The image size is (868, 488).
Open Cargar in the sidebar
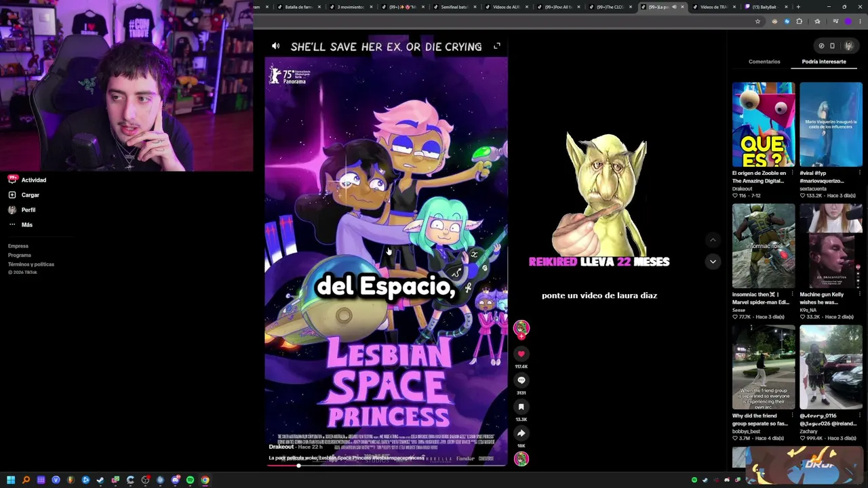[x=24, y=195]
